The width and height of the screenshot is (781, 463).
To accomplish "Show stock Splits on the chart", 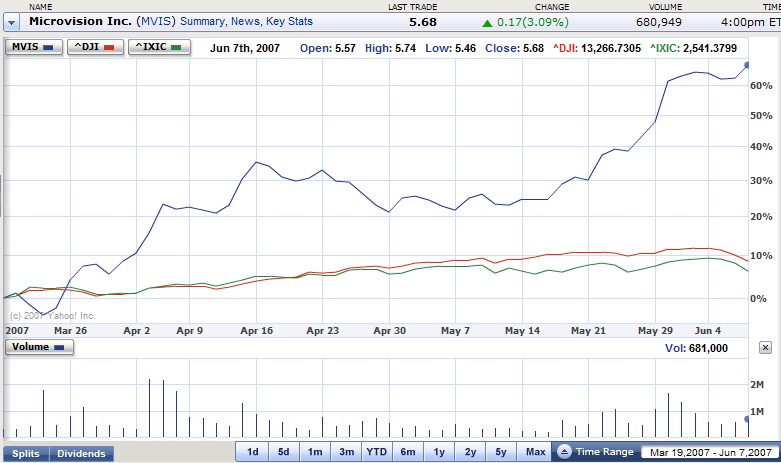I will coord(26,454).
